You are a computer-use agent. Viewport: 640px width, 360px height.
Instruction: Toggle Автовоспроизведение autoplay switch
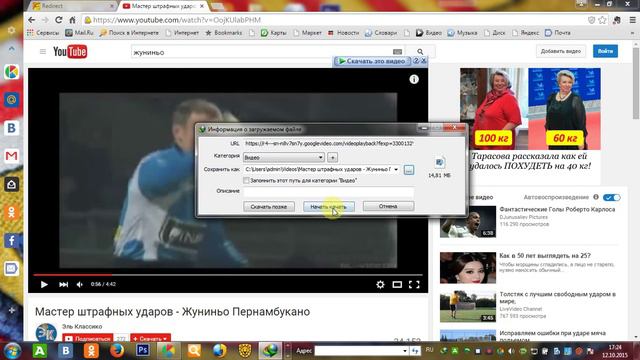pyautogui.click(x=611, y=198)
